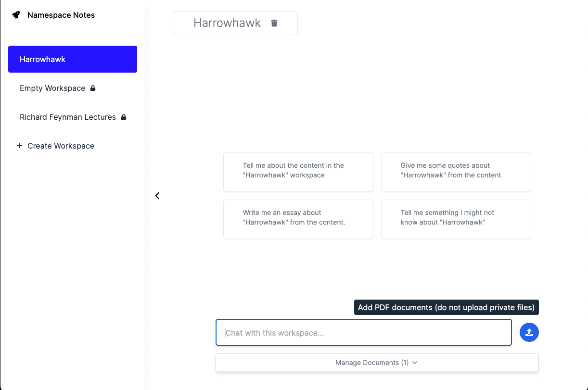Screen dimensions: 588x390
Task: Switch to Richard Feynman Lectures workspace
Action: (x=68, y=117)
